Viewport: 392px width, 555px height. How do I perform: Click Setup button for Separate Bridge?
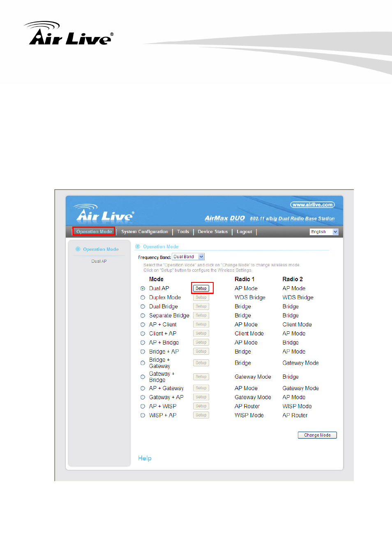[201, 316]
